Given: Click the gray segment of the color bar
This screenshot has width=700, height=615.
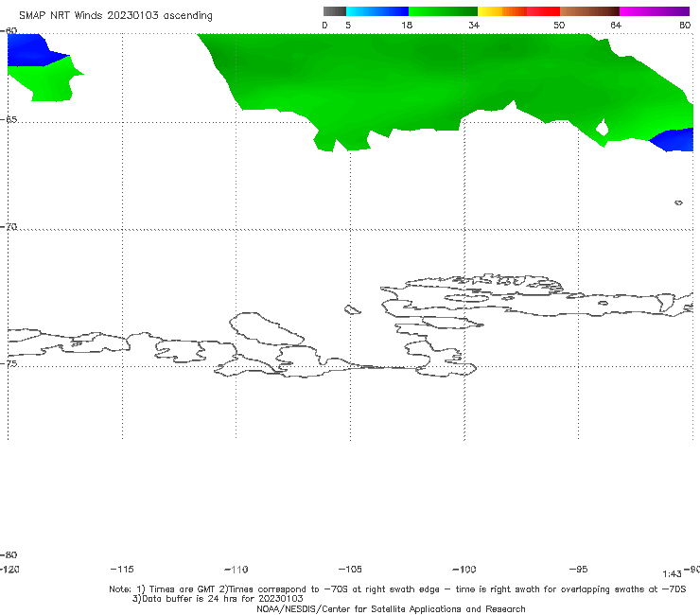Looking at the screenshot, I should coord(334,11).
